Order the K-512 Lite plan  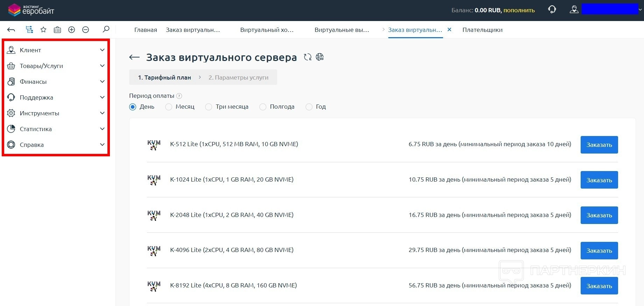coord(599,145)
